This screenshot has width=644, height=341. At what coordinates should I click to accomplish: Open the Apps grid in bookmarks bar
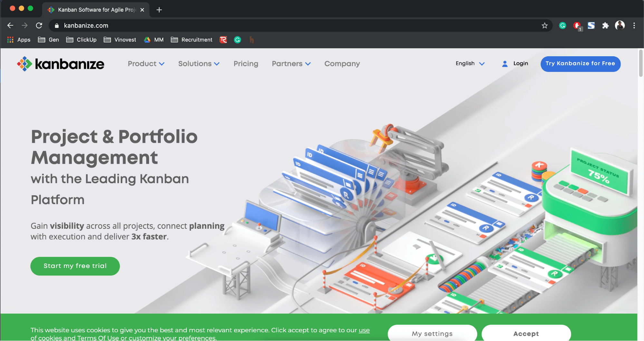(x=19, y=40)
